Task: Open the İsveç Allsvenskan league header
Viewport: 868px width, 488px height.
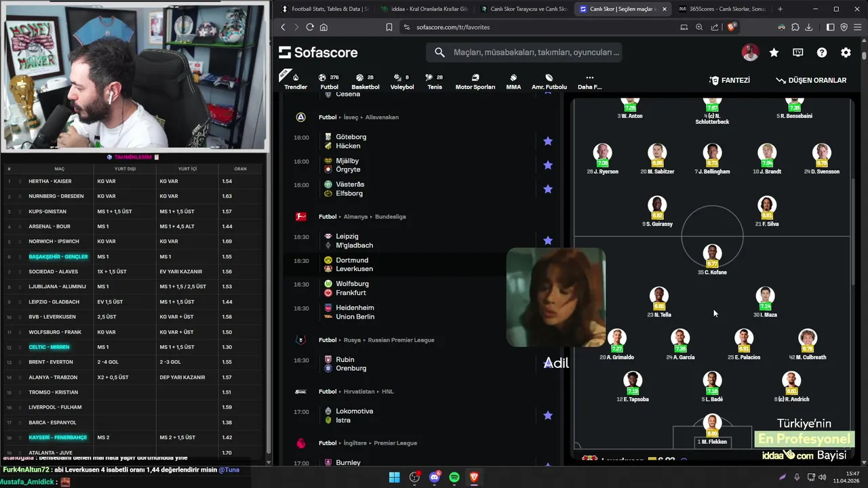Action: click(x=359, y=117)
